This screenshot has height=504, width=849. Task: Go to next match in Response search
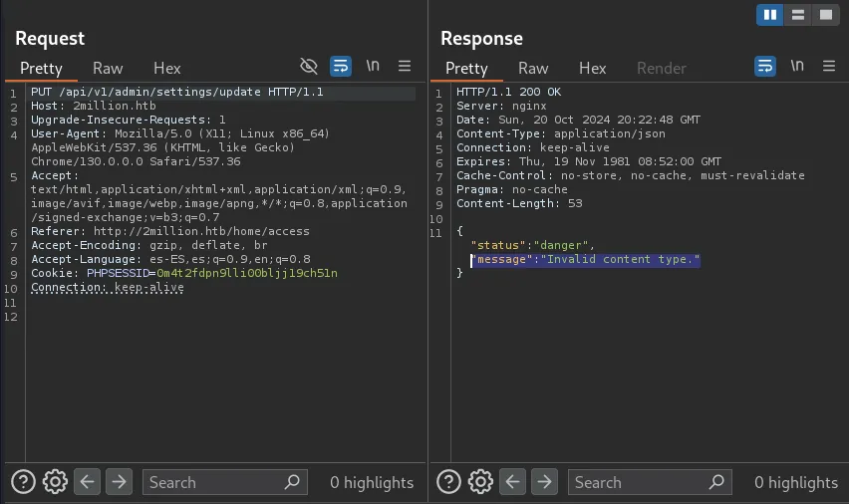pos(543,482)
